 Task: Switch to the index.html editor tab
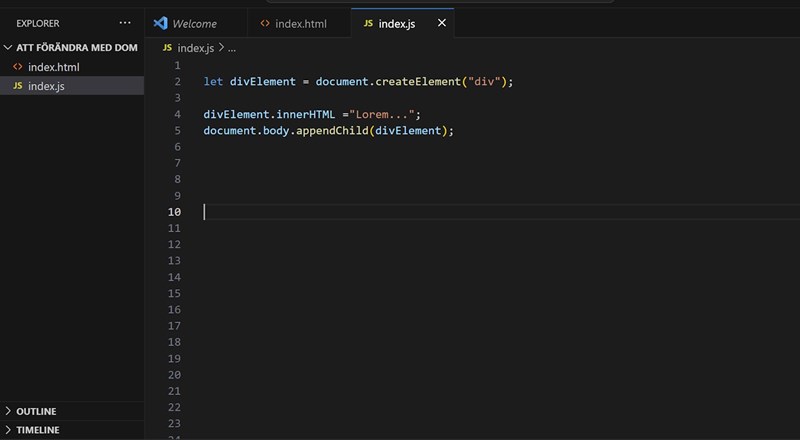pos(294,23)
